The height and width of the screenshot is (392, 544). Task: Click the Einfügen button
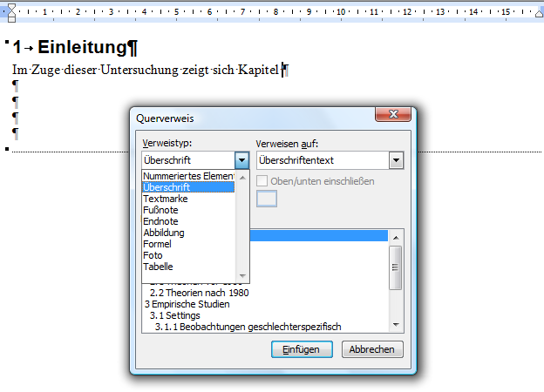click(302, 349)
